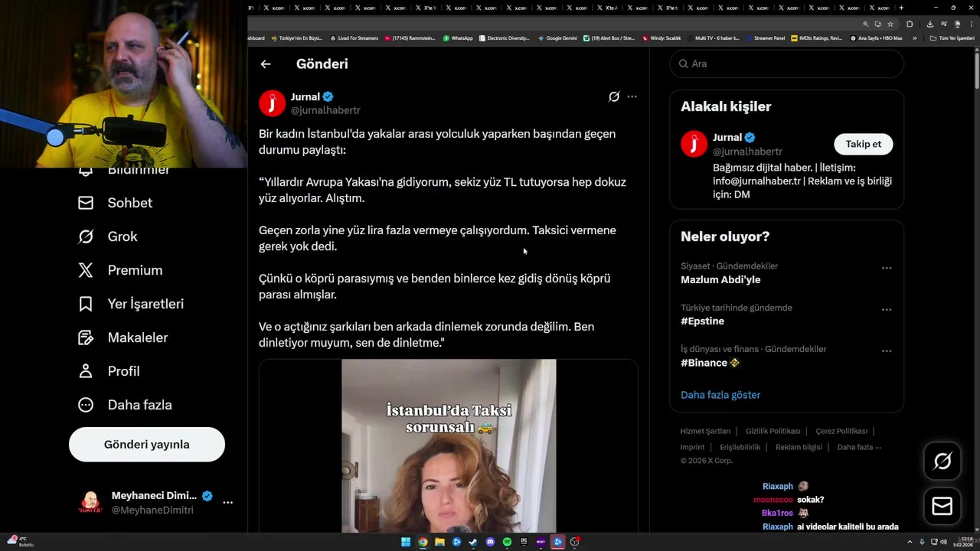Open Makaleler in the sidebar

click(123, 337)
